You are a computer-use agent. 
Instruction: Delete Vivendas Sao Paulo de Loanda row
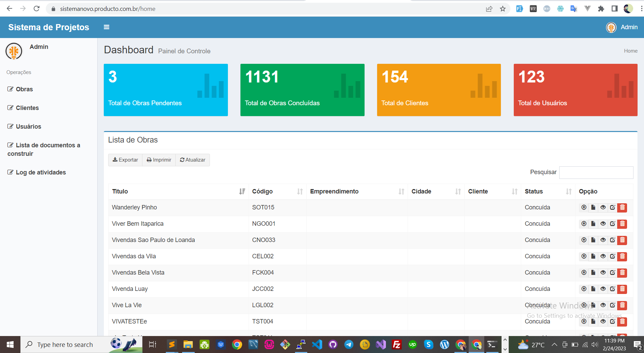(622, 240)
